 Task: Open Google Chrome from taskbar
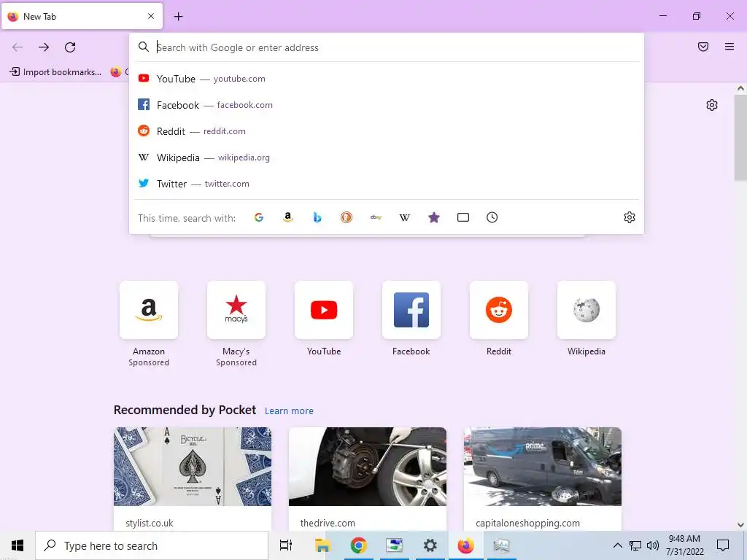[358, 545]
